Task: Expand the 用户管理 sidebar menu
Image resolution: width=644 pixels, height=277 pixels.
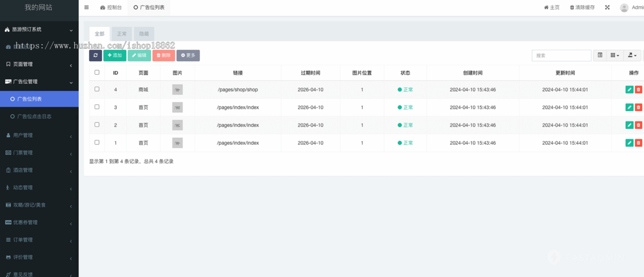Action: [x=39, y=135]
